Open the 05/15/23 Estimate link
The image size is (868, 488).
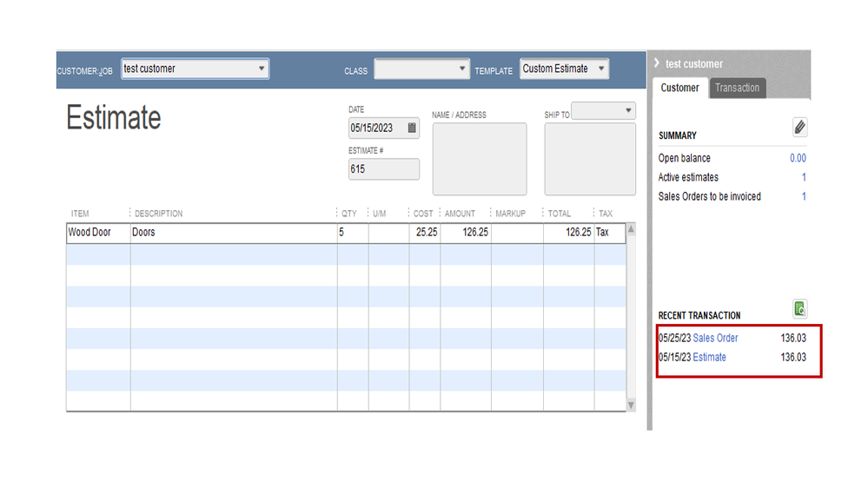[709, 358]
